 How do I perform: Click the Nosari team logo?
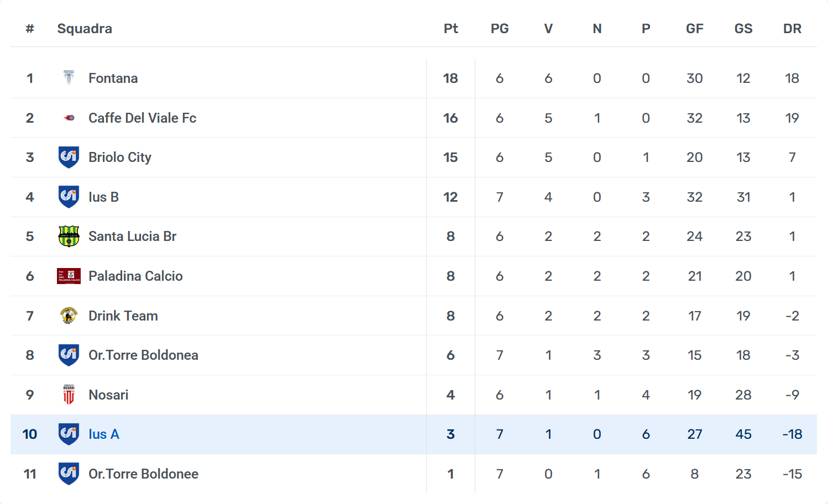click(x=69, y=395)
